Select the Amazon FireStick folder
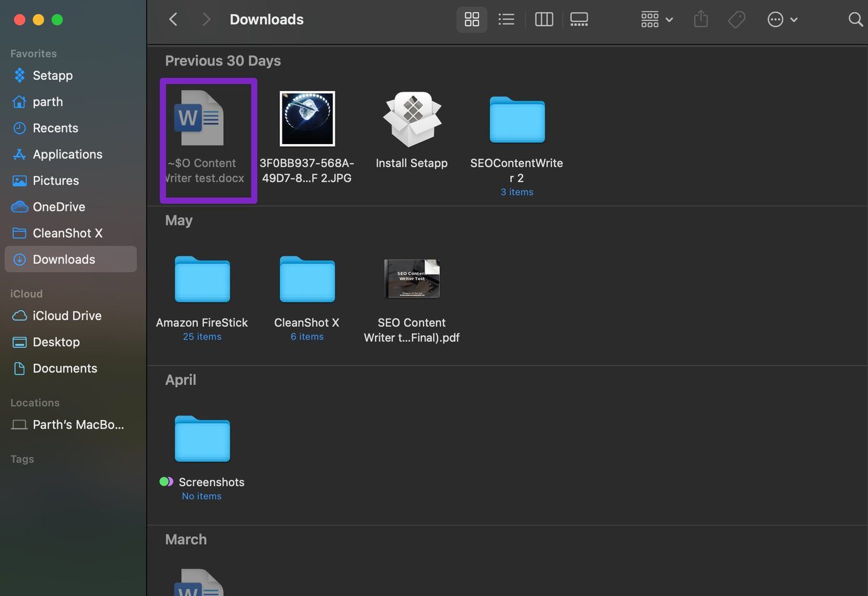This screenshot has height=596, width=868. [202, 280]
